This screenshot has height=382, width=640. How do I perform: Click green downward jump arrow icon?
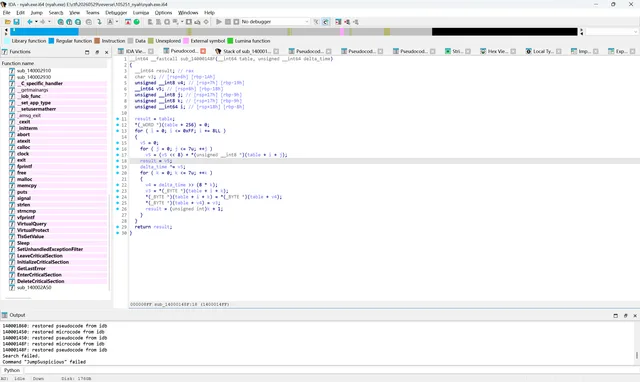tap(99, 22)
